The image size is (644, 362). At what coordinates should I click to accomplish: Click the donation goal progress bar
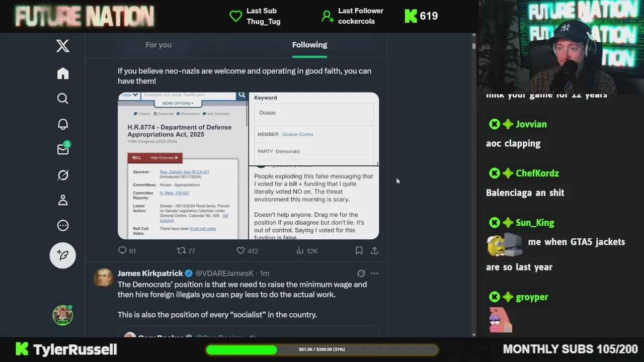tap(322, 349)
